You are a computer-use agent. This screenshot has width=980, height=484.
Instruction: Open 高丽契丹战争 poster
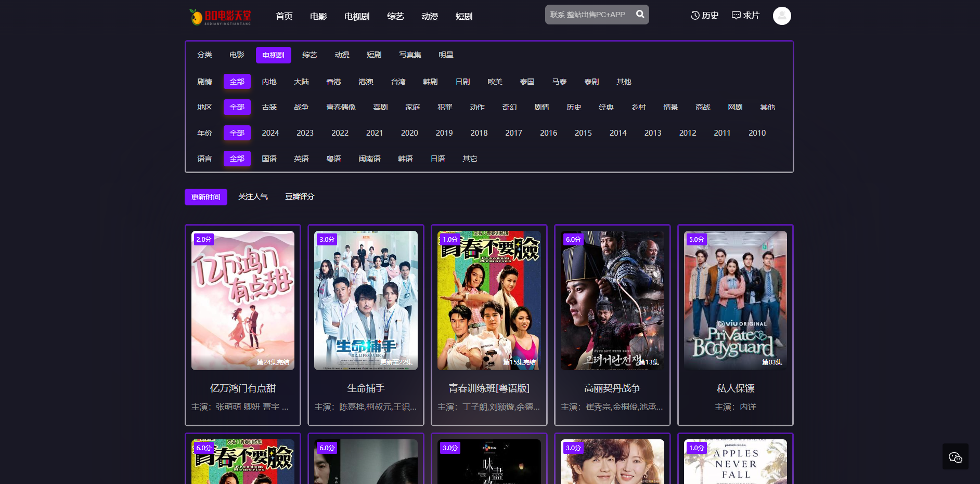[x=612, y=300]
